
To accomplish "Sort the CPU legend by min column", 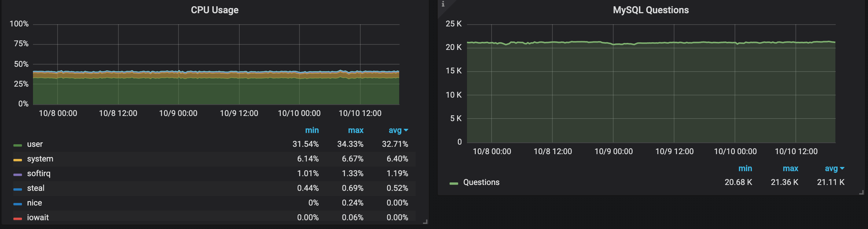I will 312,130.
